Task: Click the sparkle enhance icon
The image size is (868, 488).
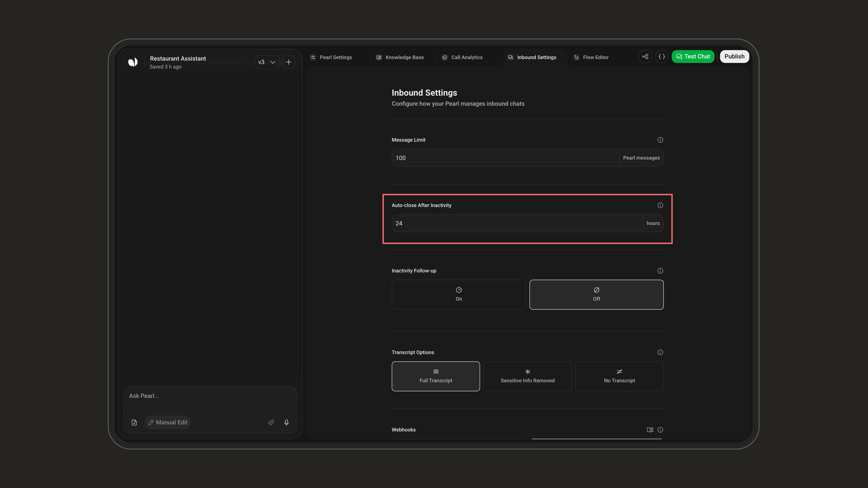Action: pyautogui.click(x=271, y=422)
